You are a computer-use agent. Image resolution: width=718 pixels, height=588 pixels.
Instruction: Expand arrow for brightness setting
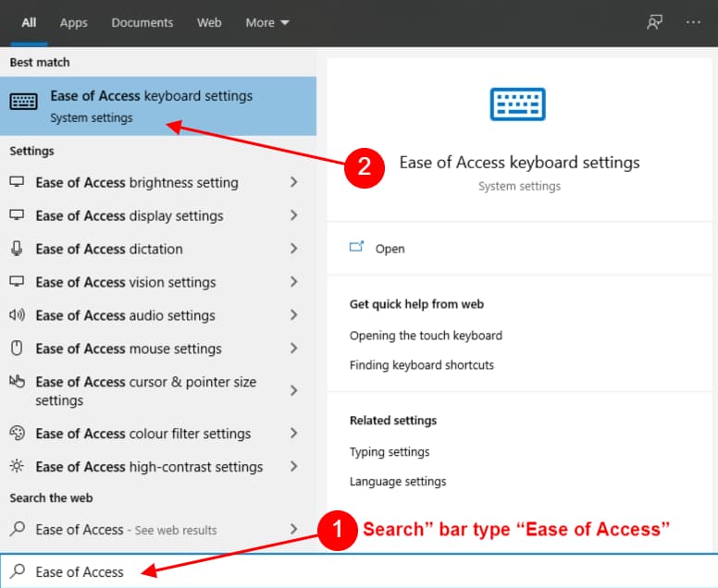point(293,182)
